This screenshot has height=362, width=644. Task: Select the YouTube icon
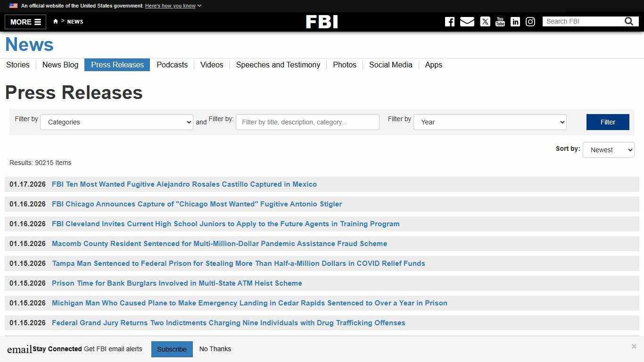click(500, 22)
